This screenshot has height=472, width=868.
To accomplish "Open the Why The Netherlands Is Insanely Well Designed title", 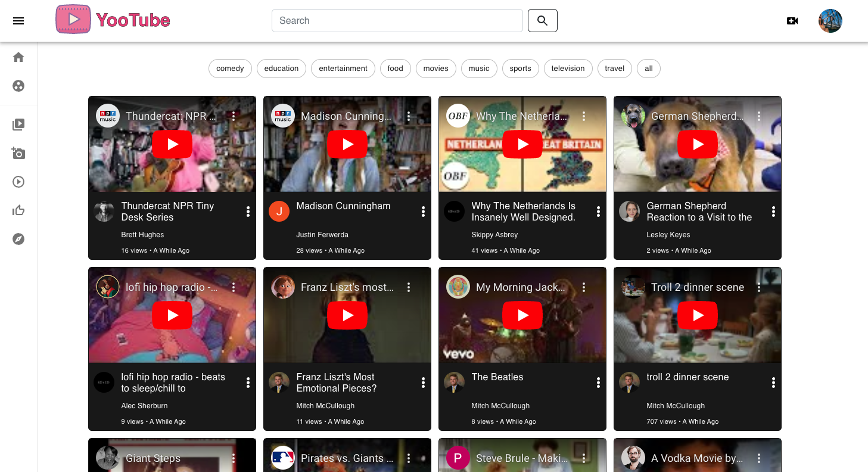I will coord(523,212).
